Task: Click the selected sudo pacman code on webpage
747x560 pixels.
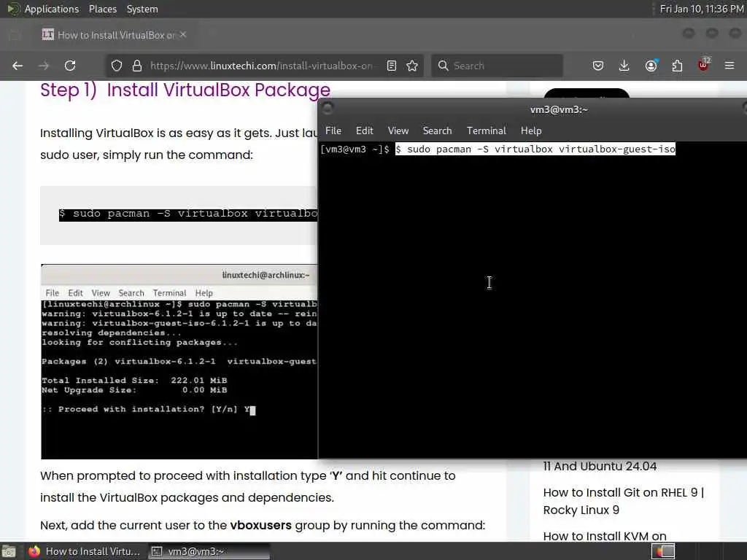Action: pos(188,214)
